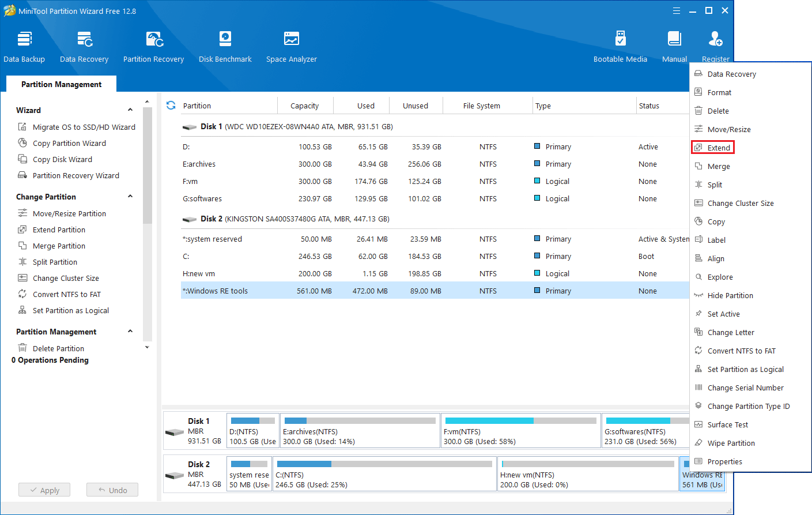
Task: Choose Explore from context menu
Action: 750,277
